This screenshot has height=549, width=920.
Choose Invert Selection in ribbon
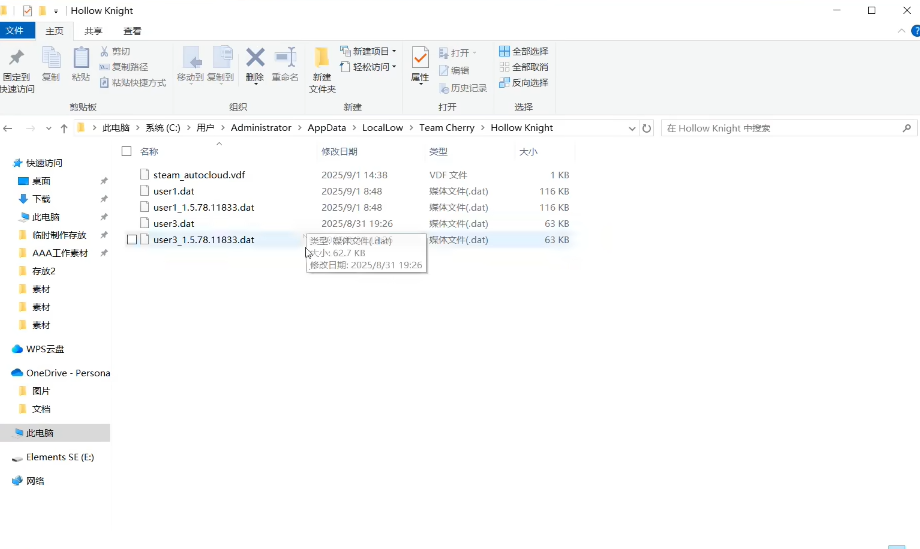(523, 83)
